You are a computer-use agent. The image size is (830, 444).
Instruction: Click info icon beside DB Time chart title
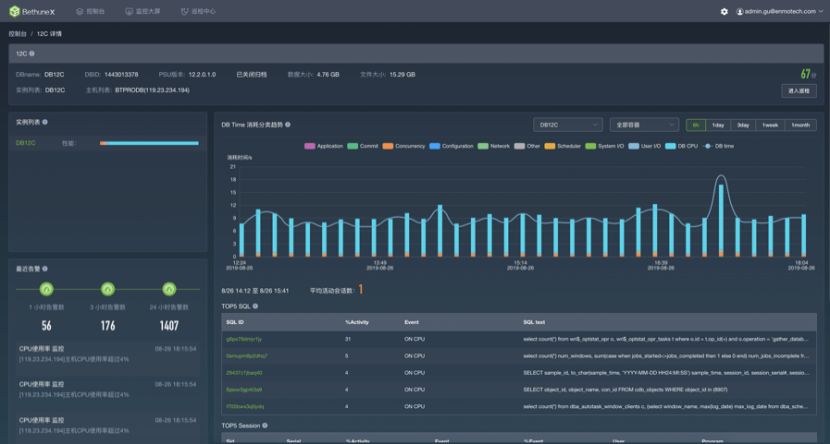(288, 125)
